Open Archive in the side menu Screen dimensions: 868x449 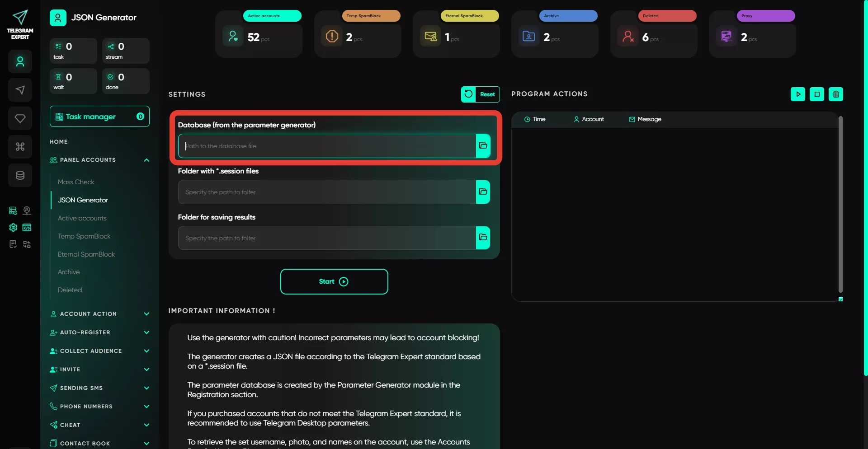[x=69, y=272]
